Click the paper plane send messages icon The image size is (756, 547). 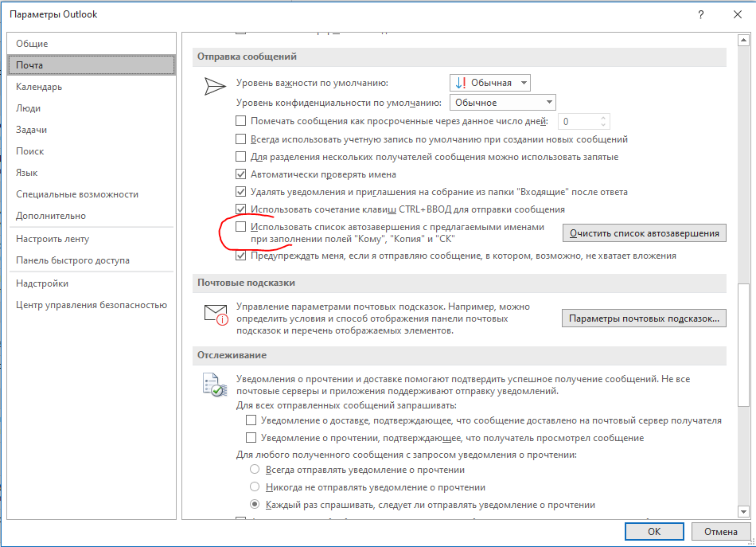[215, 86]
